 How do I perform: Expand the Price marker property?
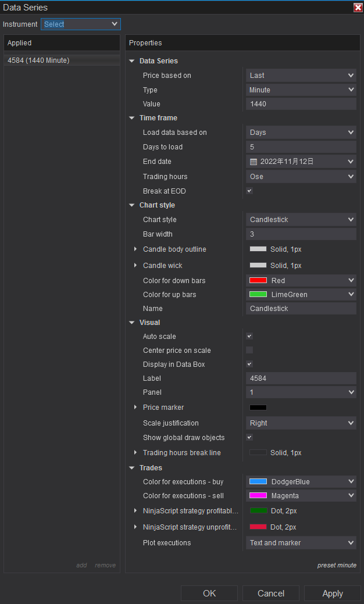tap(136, 408)
